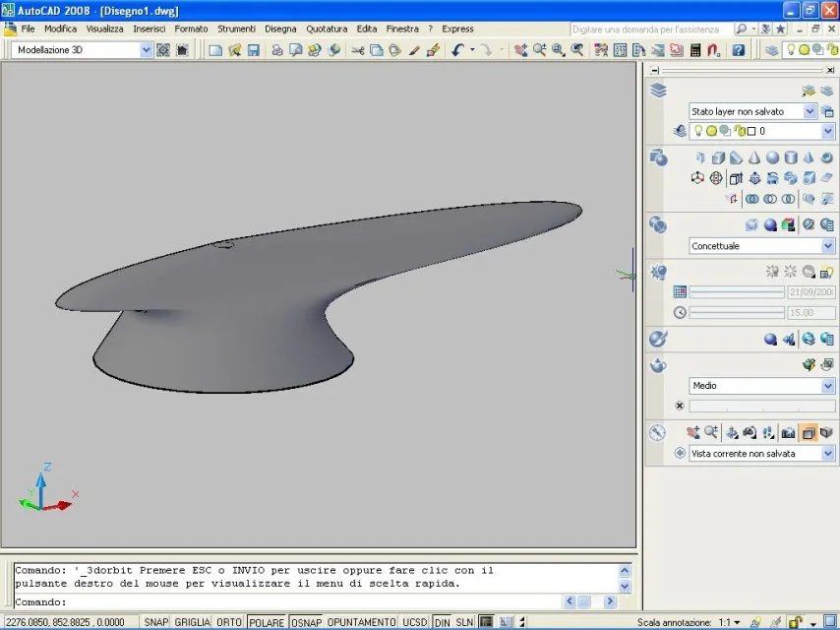
Task: Print the drawing using the printer icon
Action: [x=277, y=50]
